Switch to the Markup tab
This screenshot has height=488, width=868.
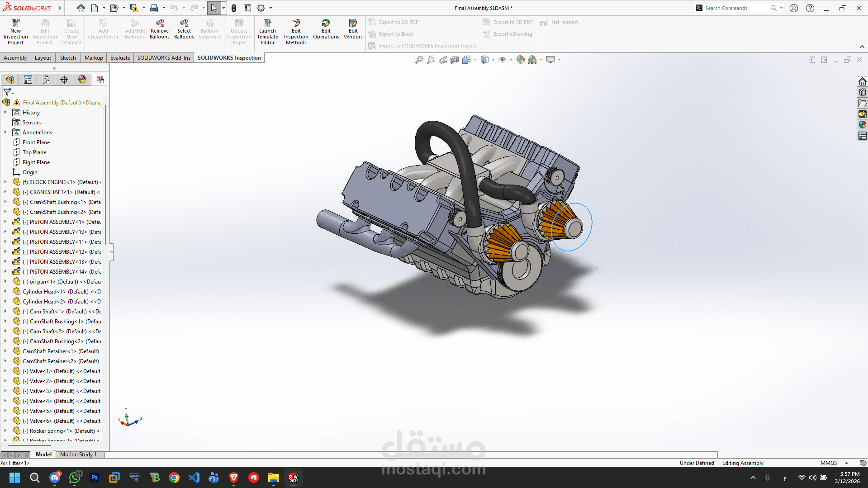pyautogui.click(x=94, y=58)
